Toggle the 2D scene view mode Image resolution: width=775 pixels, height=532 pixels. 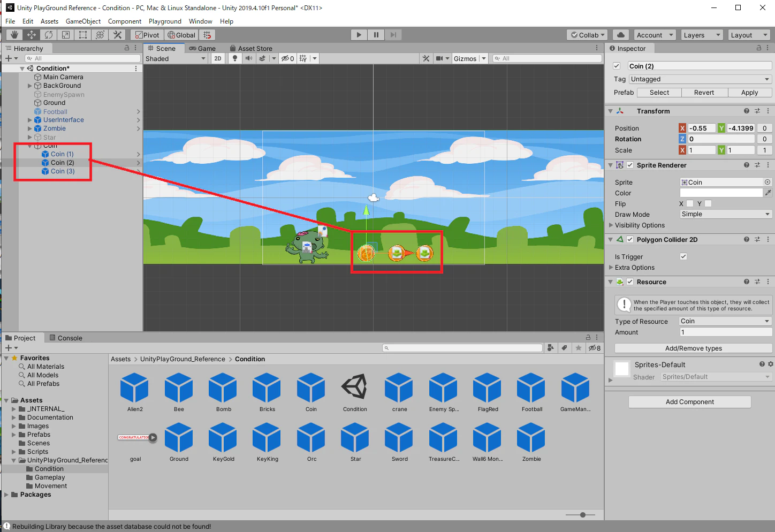[218, 58]
